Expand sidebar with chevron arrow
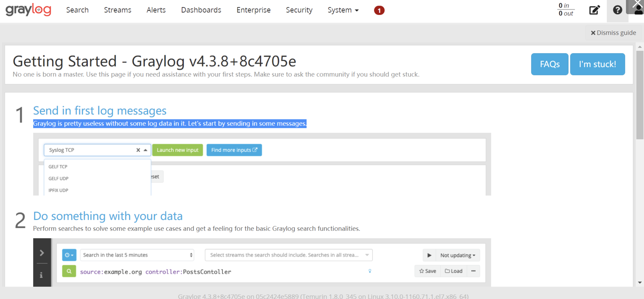The image size is (644, 299). (x=42, y=253)
